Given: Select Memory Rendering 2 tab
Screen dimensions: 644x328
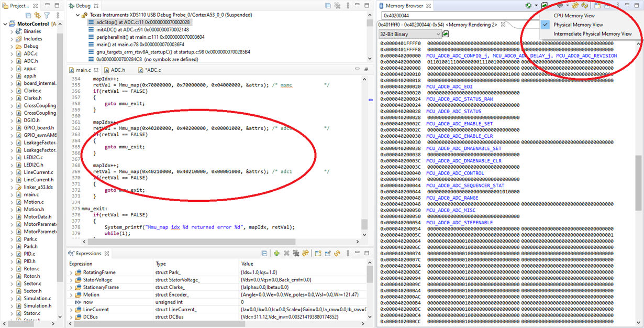Looking at the screenshot, I should coord(443,25).
